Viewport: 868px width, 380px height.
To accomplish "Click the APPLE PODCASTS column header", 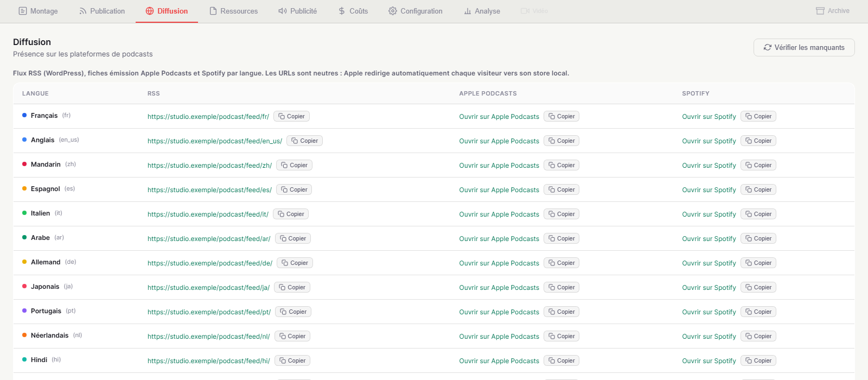I will [488, 93].
